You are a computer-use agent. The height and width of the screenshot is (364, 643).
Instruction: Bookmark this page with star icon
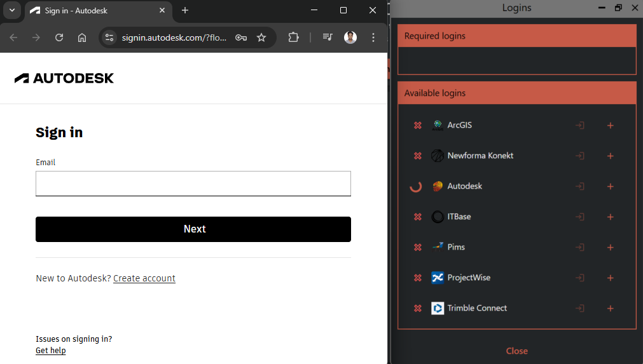coord(261,37)
